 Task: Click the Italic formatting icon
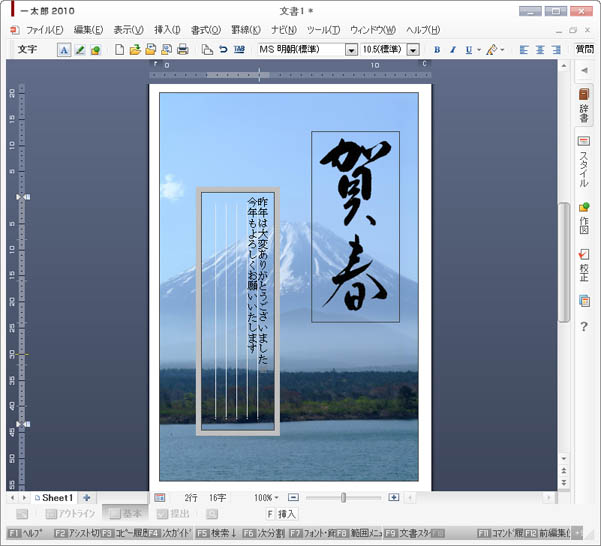click(452, 50)
